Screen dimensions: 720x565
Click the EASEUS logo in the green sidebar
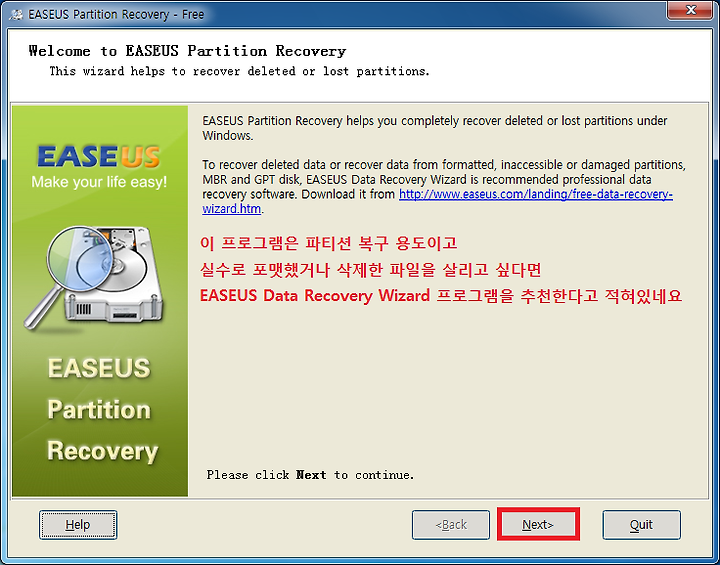click(x=98, y=156)
